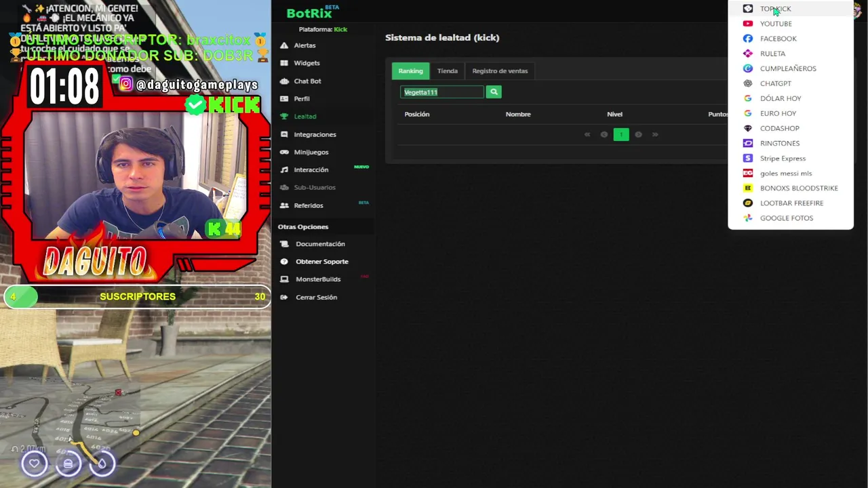868x488 pixels.
Task: Open the Alertas menu item
Action: (x=304, y=45)
